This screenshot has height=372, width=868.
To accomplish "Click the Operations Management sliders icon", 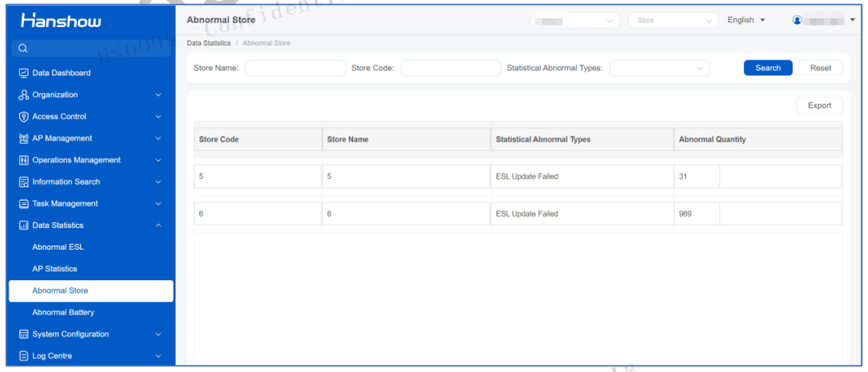I will pyautogui.click(x=23, y=160).
